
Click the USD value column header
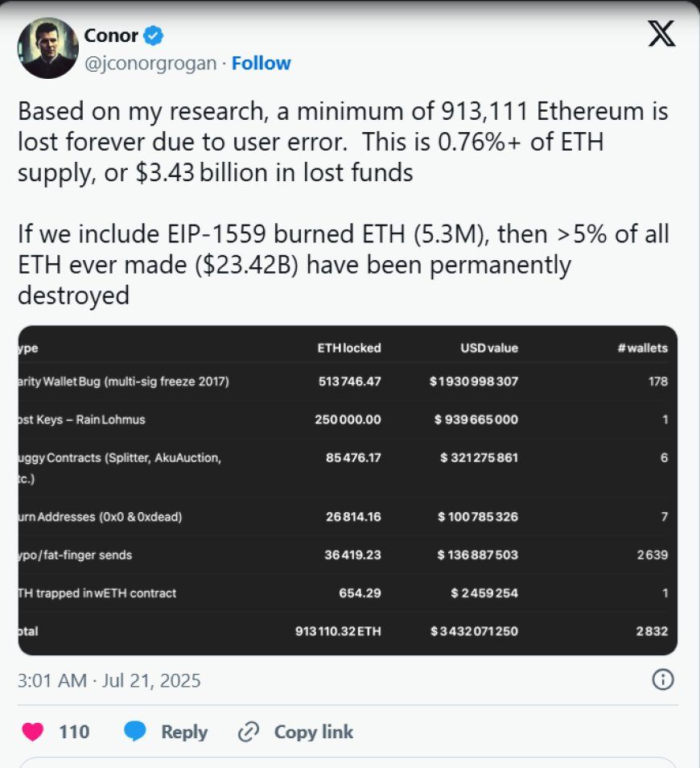coord(489,348)
